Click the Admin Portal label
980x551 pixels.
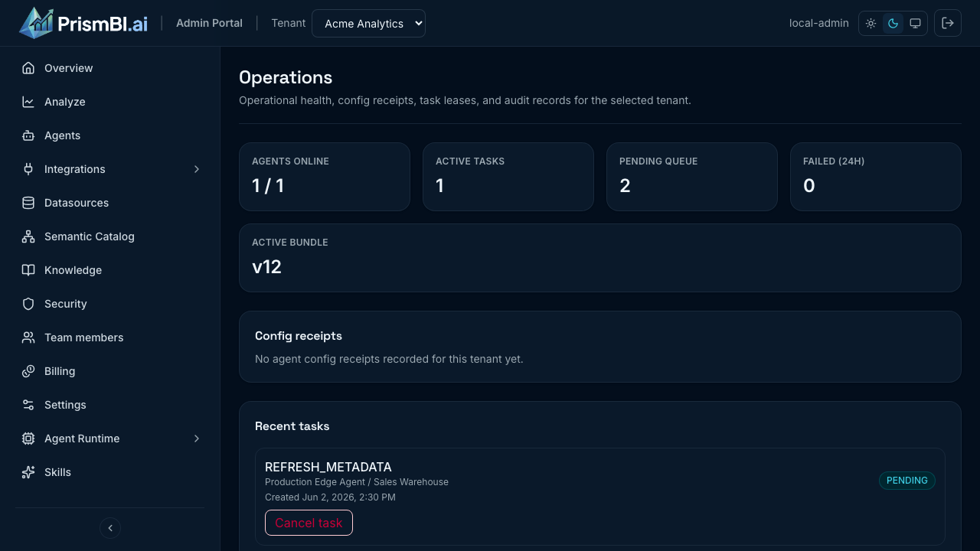[x=209, y=23]
